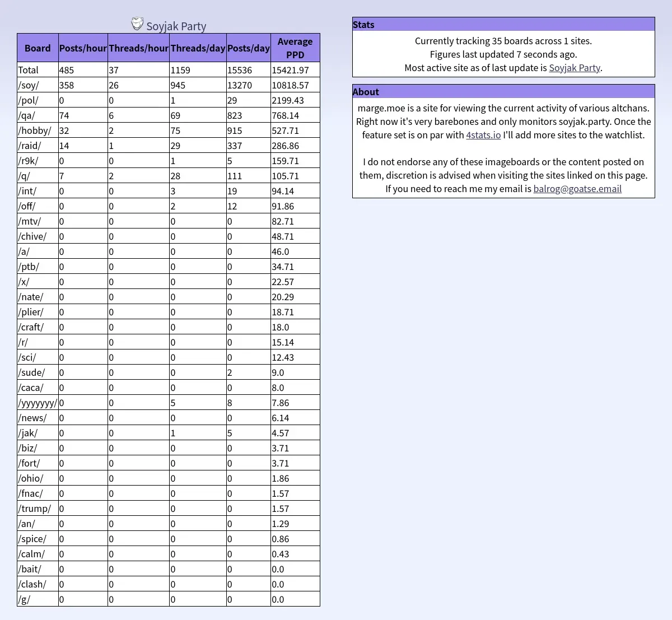Select the /nate/ board cell
This screenshot has height=620, width=672.
click(x=38, y=297)
